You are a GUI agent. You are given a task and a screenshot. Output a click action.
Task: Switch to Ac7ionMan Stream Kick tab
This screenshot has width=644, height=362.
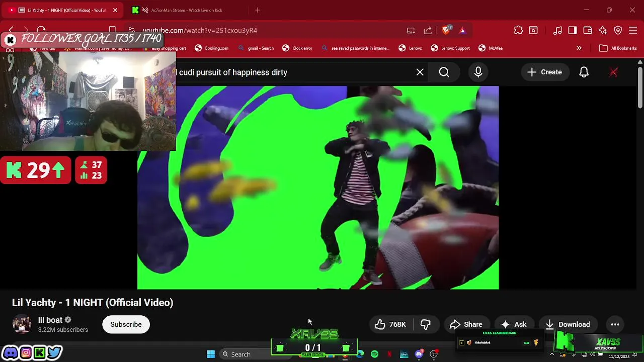186,10
